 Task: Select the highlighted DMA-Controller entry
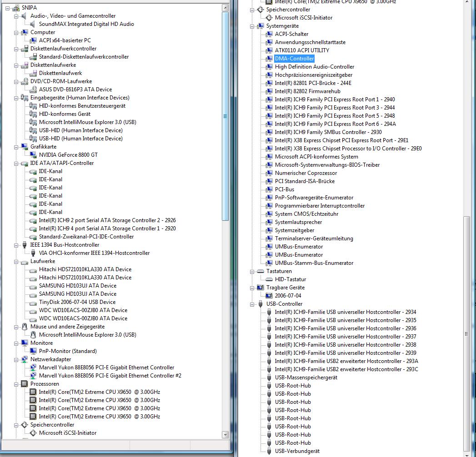click(294, 59)
